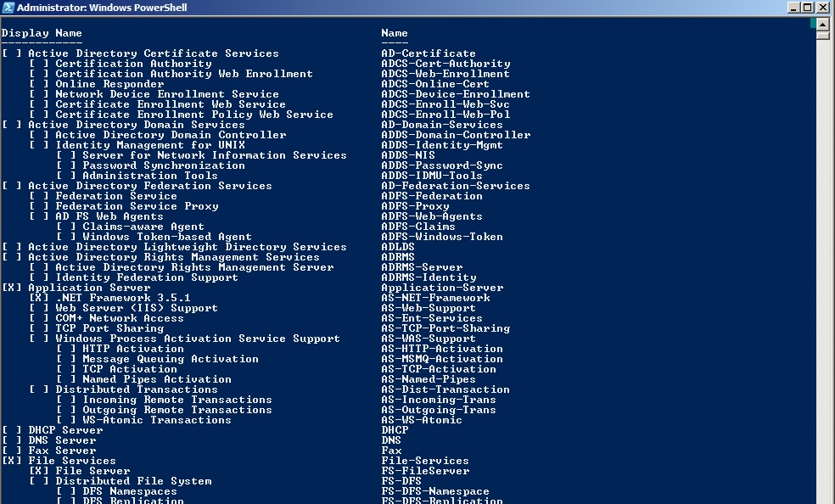Click the 'AD-Certificate' name value
Image resolution: width=835 pixels, height=504 pixels.
(429, 53)
